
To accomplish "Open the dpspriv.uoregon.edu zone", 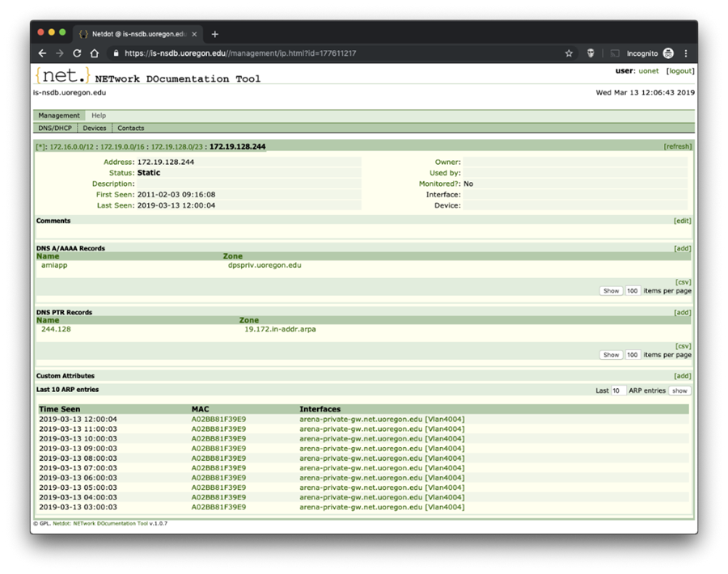I will tap(265, 265).
